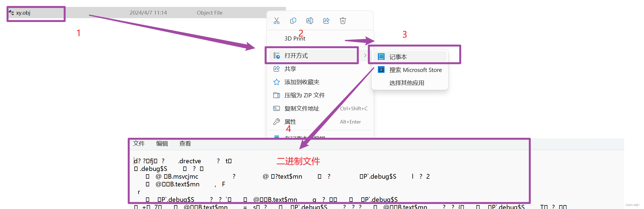Click the copy path icon
644x209 pixels.
point(277,108)
